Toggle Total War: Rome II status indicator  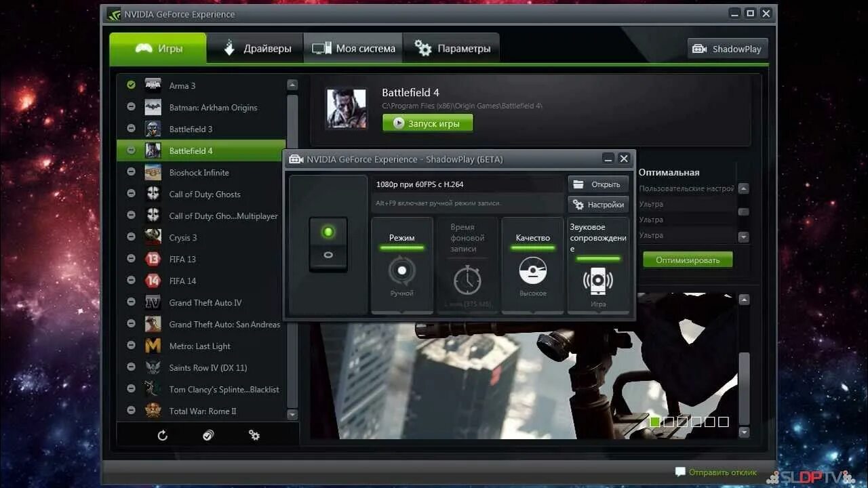(x=131, y=411)
